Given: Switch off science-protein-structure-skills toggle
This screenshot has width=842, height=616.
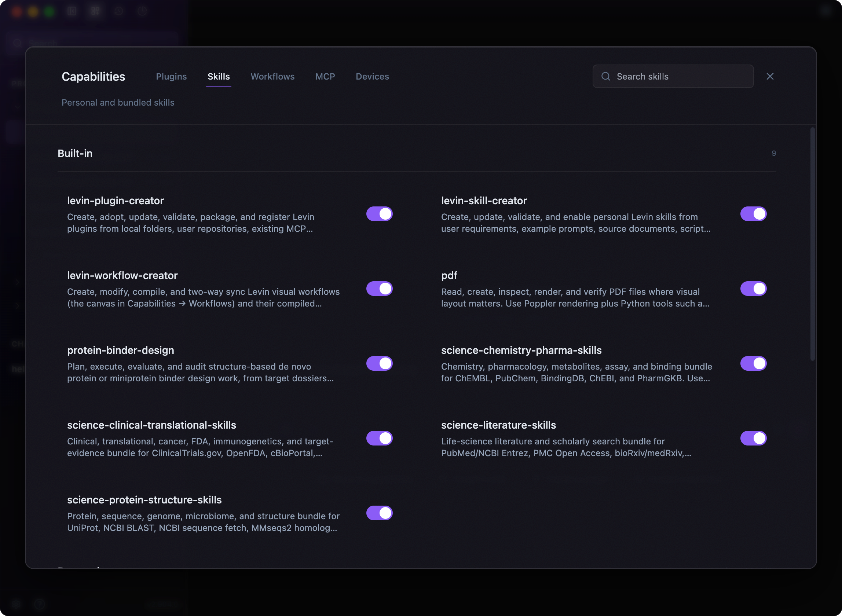Looking at the screenshot, I should coord(379,513).
